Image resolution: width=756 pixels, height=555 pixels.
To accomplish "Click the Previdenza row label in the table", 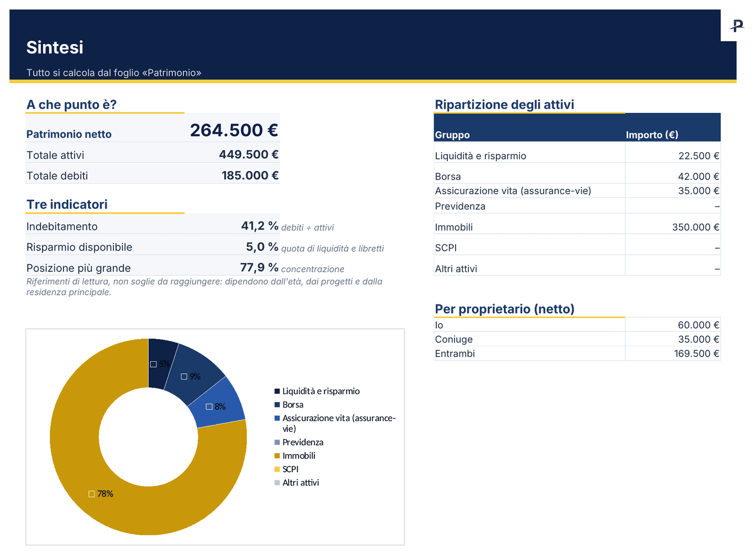I will pyautogui.click(x=460, y=206).
